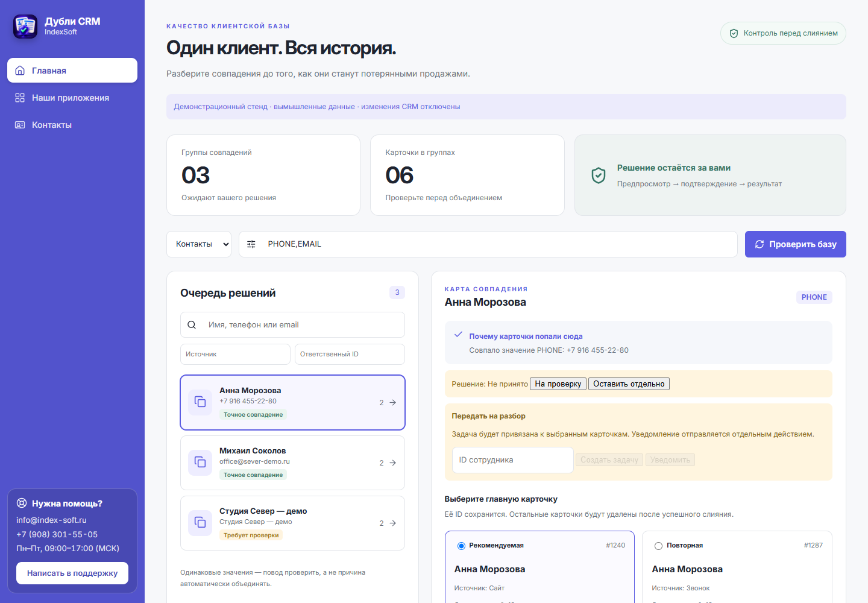
Task: Click the Источник filter field
Action: click(235, 354)
